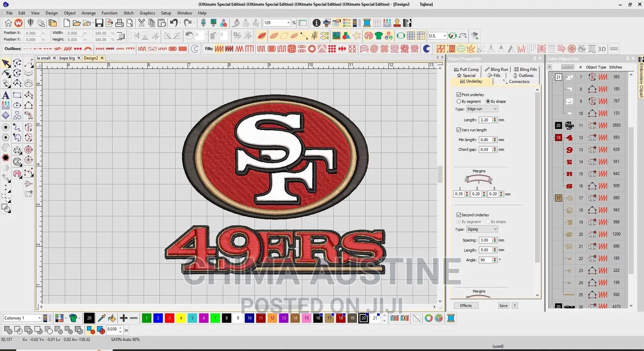Select yellow color swatch number 4
The image size is (644, 351).
181,318
